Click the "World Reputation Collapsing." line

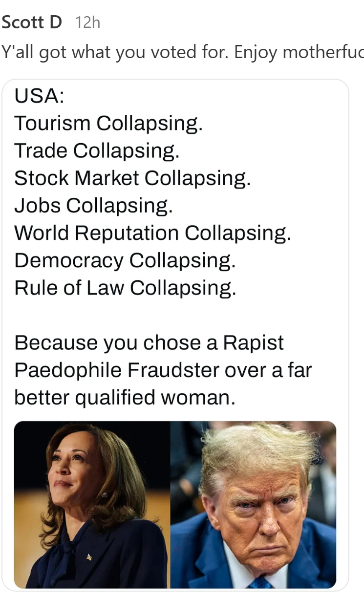pyautogui.click(x=152, y=233)
